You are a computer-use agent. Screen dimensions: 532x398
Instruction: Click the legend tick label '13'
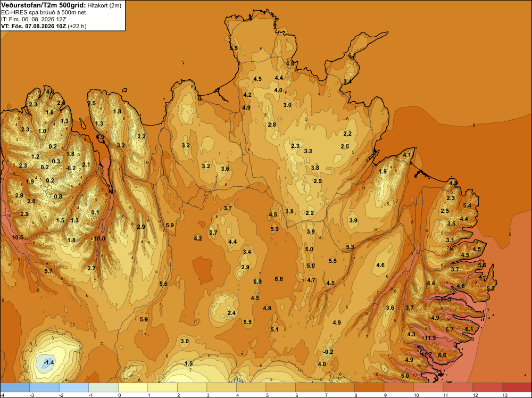pos(504,395)
